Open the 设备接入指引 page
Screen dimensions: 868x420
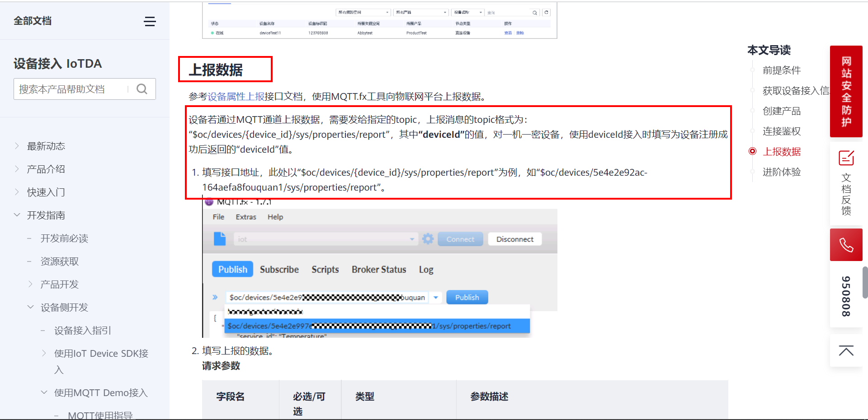83,330
